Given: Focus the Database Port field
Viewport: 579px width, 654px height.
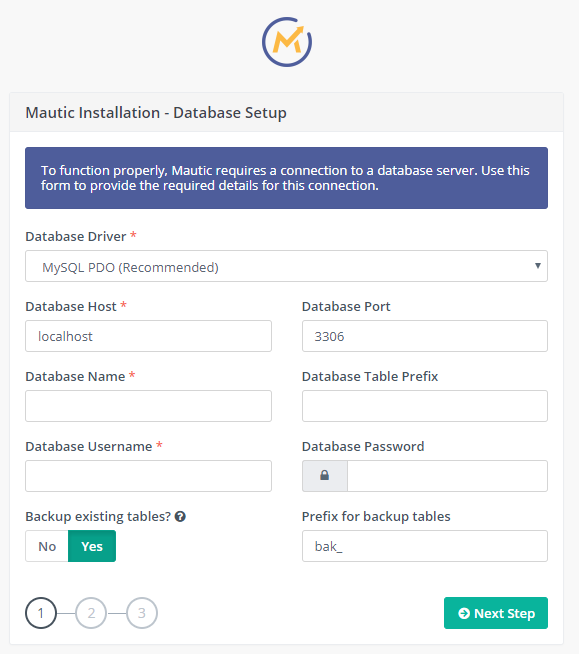Looking at the screenshot, I should (x=425, y=336).
